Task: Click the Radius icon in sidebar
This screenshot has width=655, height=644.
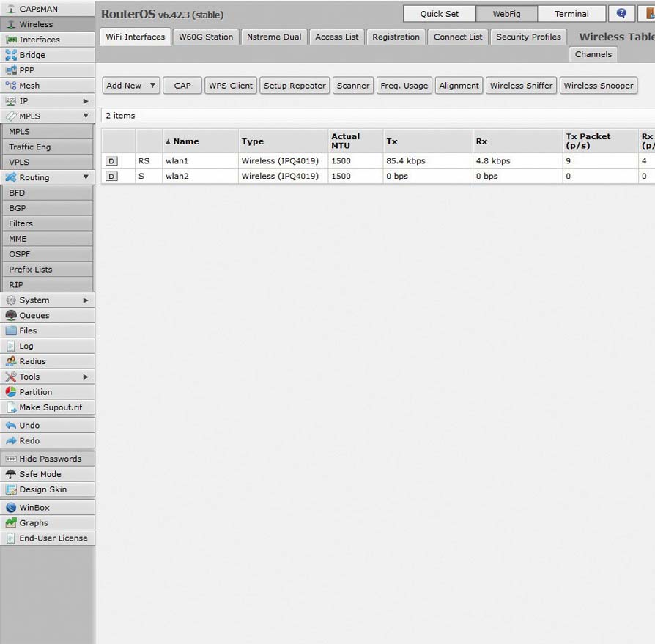Action: (11, 361)
